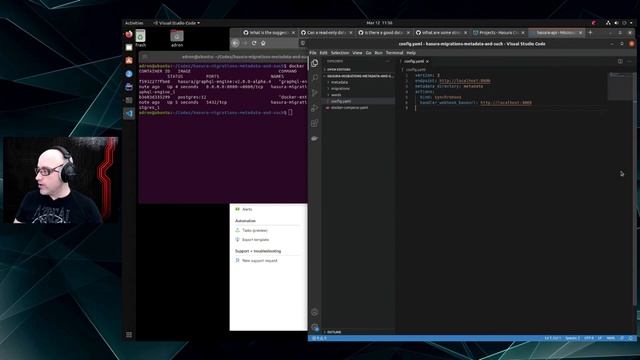Open the Terminal menu in VS Code
640x360 pixels.
coord(394,53)
